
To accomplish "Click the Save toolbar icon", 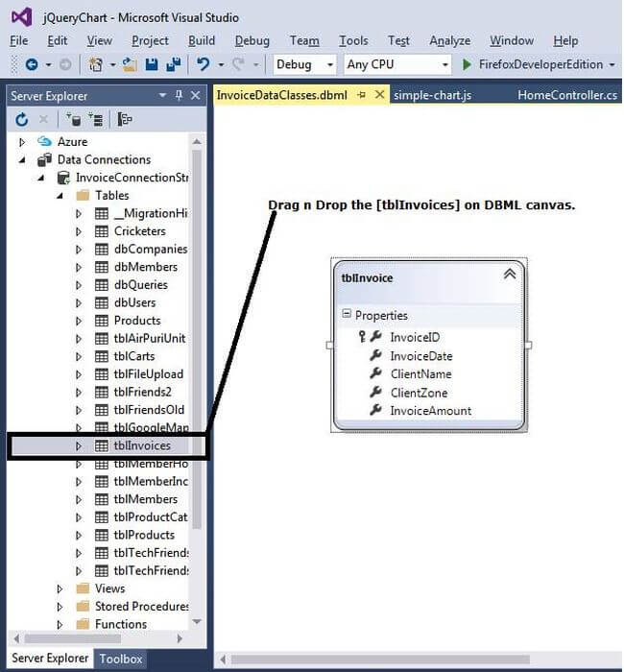I will (x=152, y=64).
